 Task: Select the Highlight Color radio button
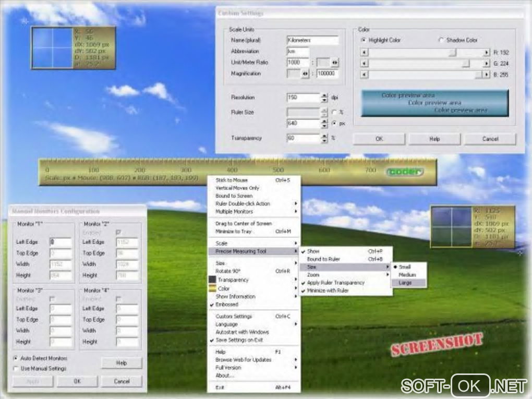click(x=364, y=40)
